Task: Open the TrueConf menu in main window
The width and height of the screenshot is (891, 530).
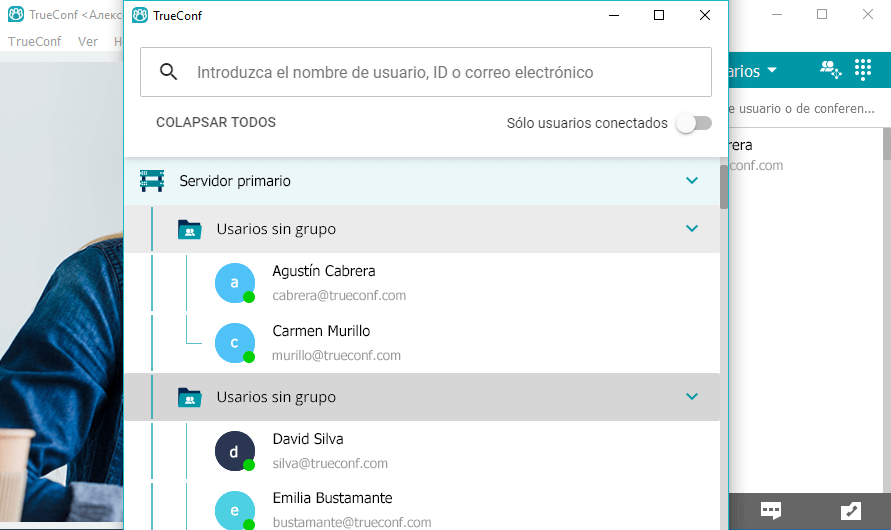Action: [35, 41]
